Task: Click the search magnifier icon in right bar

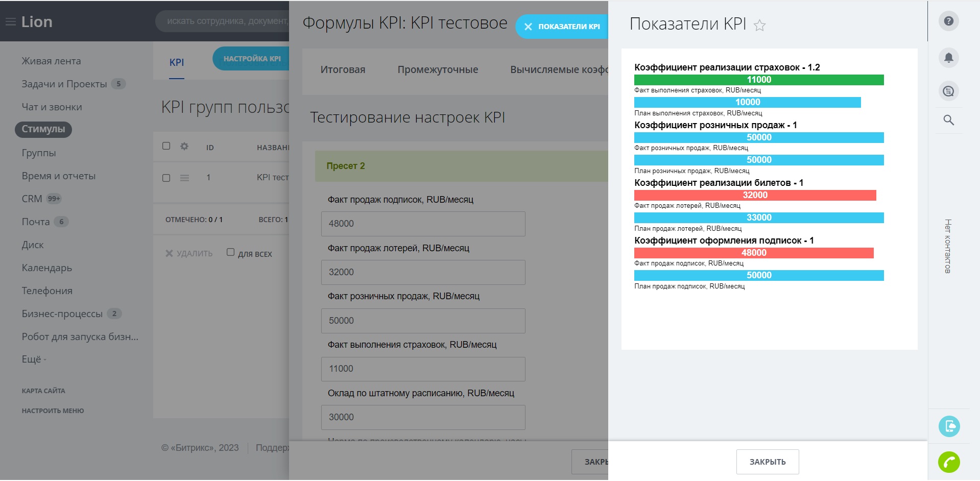Action: point(948,121)
